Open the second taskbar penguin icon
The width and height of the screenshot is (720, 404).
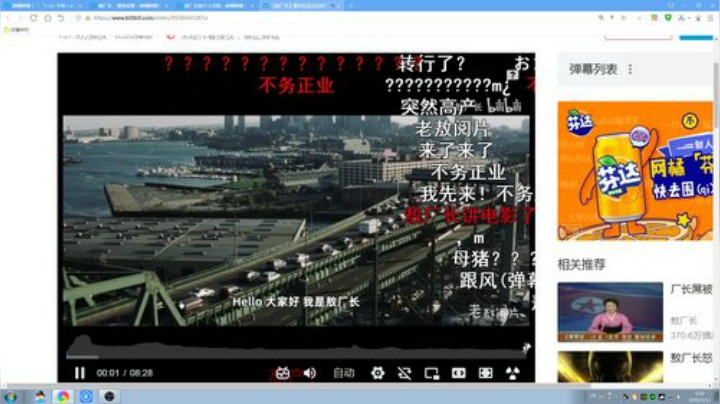[40, 396]
